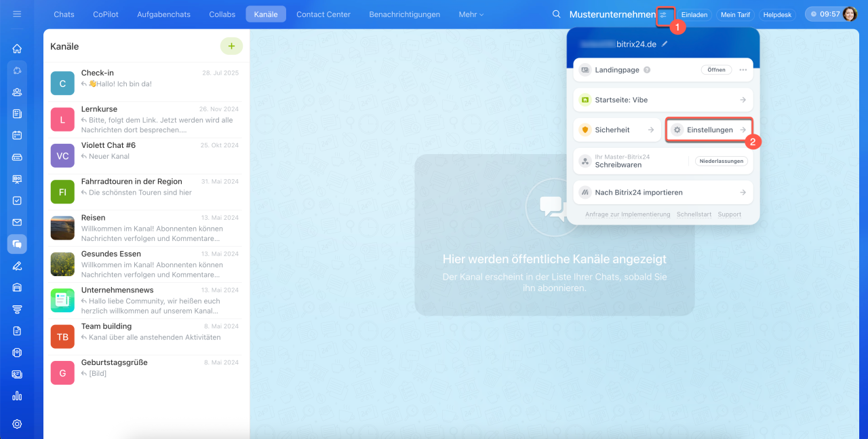Viewport: 868px width, 439px height.
Task: Expand the Mehr dropdown in top navigation
Action: pyautogui.click(x=471, y=14)
